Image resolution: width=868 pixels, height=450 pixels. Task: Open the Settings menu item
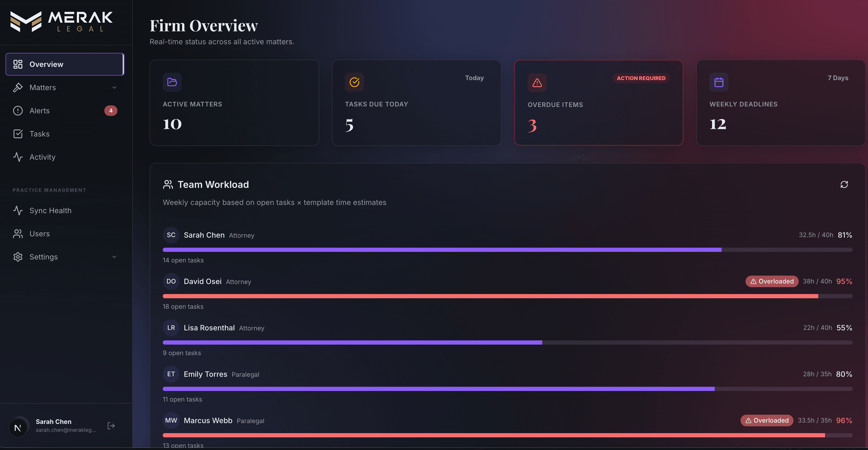[65, 257]
